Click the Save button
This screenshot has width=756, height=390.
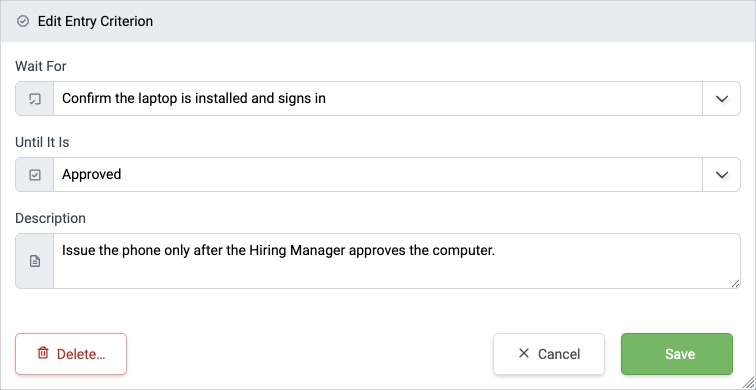pos(676,354)
